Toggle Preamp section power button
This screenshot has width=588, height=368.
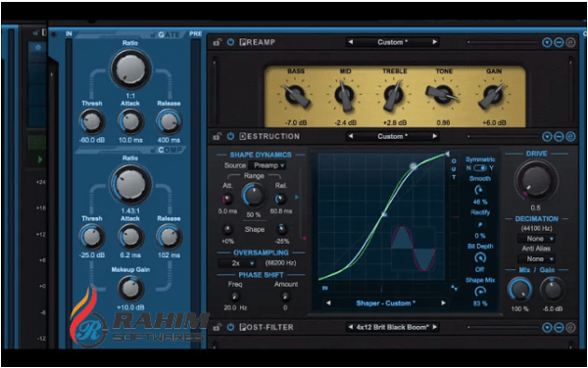tap(230, 42)
